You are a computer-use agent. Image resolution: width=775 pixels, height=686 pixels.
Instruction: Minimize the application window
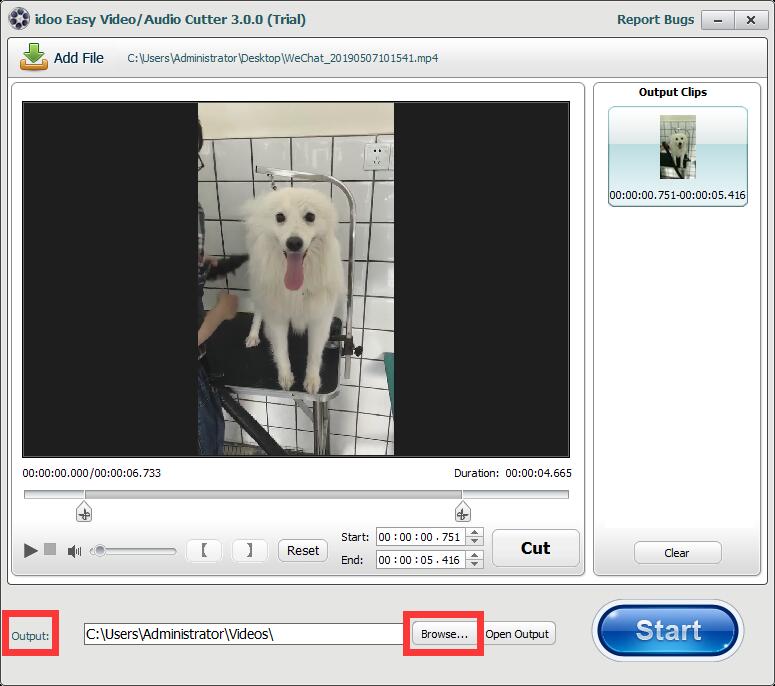[718, 20]
